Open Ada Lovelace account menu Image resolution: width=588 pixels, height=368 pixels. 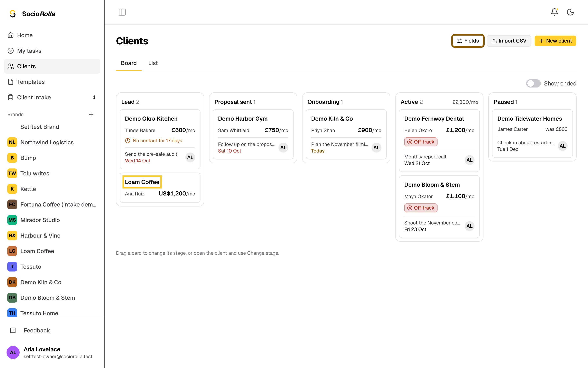[x=52, y=352]
